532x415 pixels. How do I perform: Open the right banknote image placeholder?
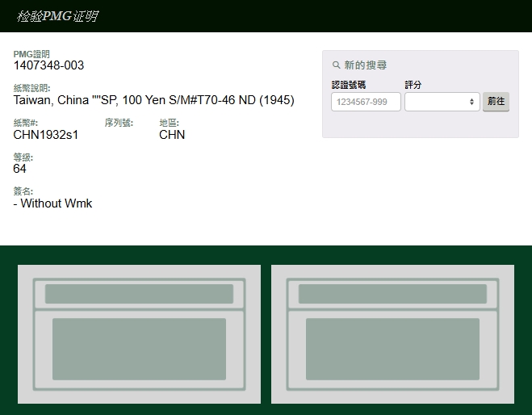392,334
